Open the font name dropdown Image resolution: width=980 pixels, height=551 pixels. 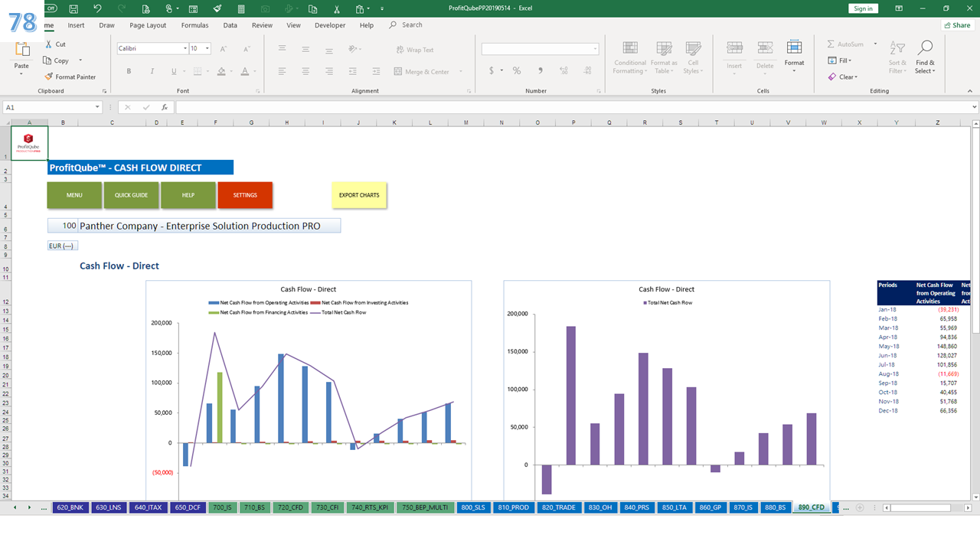pyautogui.click(x=185, y=48)
